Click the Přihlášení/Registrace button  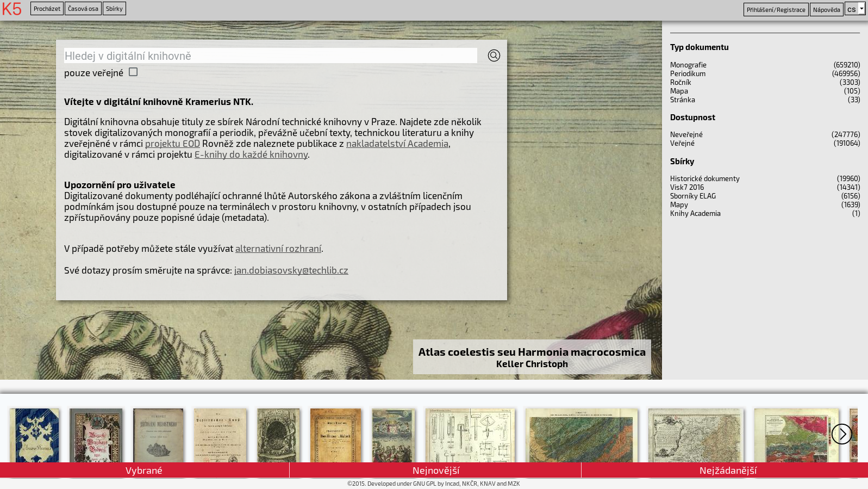[x=776, y=10]
